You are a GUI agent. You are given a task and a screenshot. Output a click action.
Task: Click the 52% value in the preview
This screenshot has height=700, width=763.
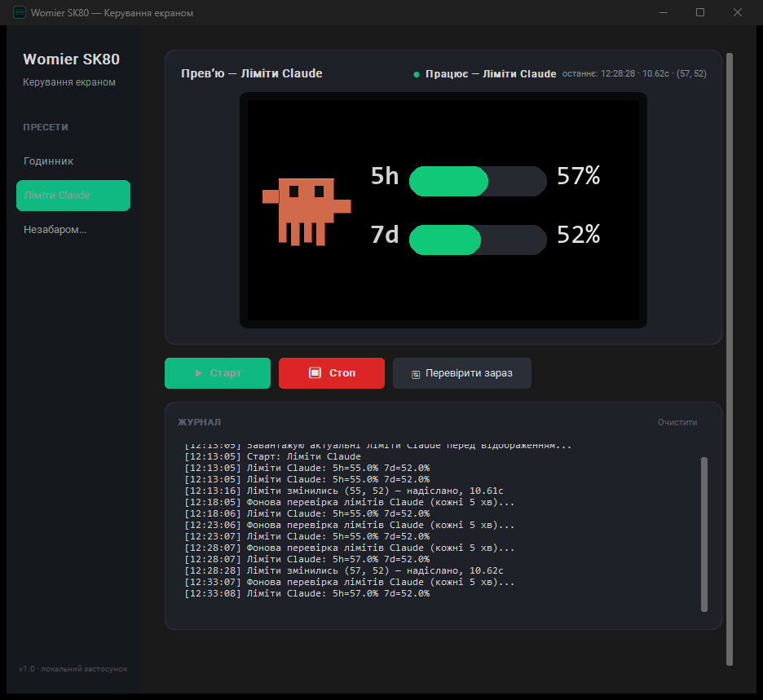pyautogui.click(x=579, y=235)
